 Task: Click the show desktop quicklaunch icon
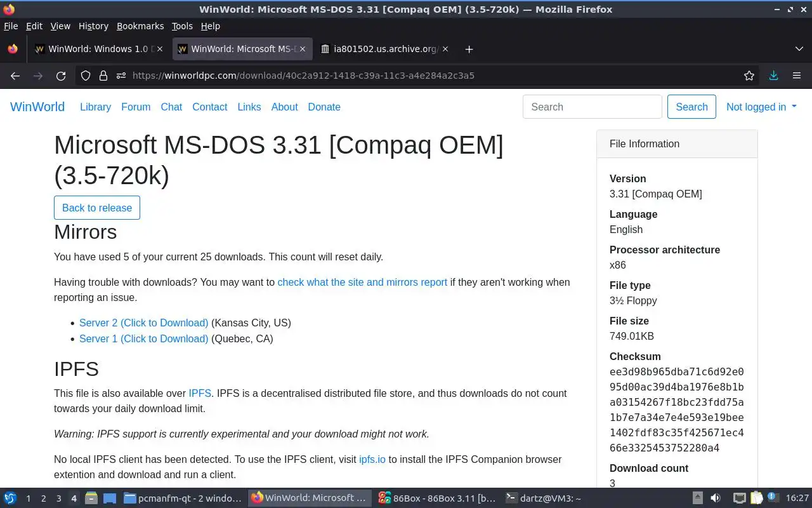pyautogui.click(x=109, y=498)
